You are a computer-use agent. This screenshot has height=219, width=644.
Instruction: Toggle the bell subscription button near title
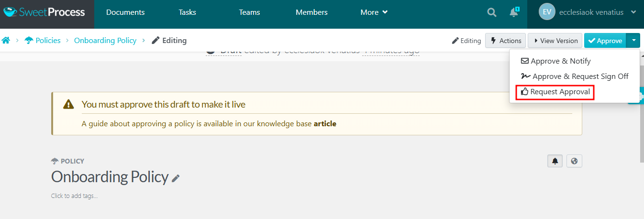point(555,161)
